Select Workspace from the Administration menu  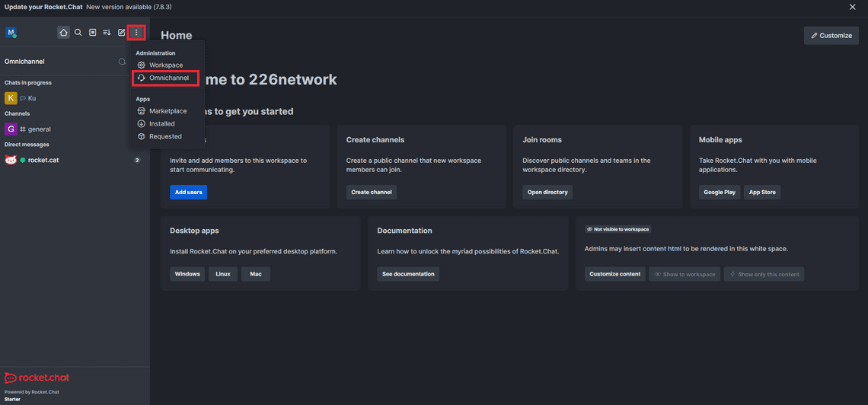click(165, 65)
